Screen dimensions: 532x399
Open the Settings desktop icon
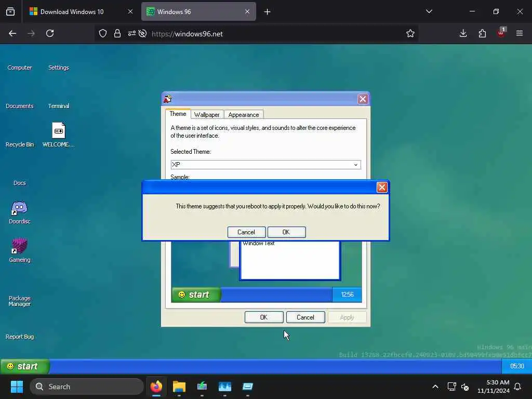click(58, 68)
